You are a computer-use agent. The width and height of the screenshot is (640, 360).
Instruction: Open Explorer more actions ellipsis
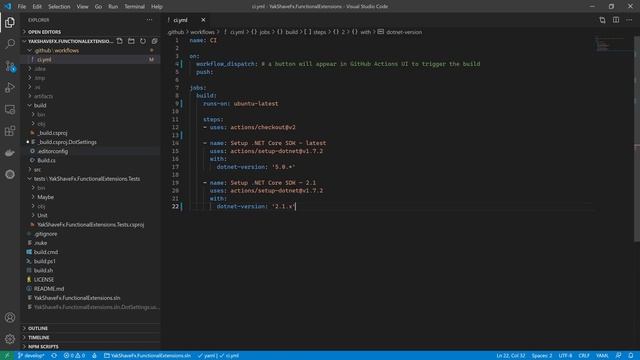coord(149,20)
